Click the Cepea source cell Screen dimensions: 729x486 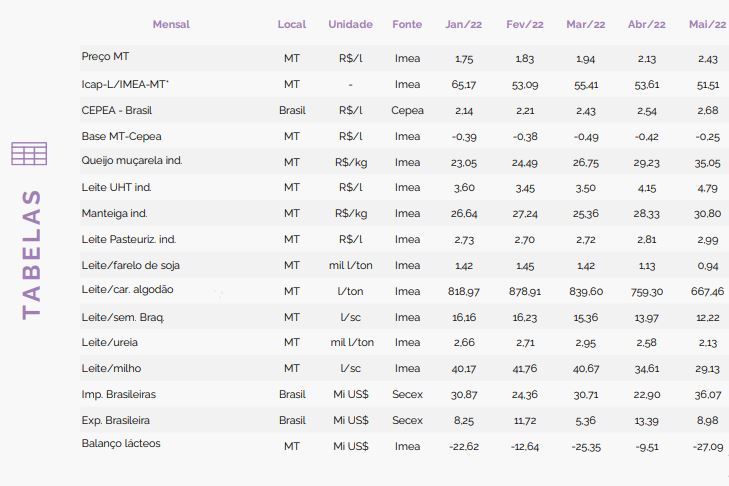407,111
